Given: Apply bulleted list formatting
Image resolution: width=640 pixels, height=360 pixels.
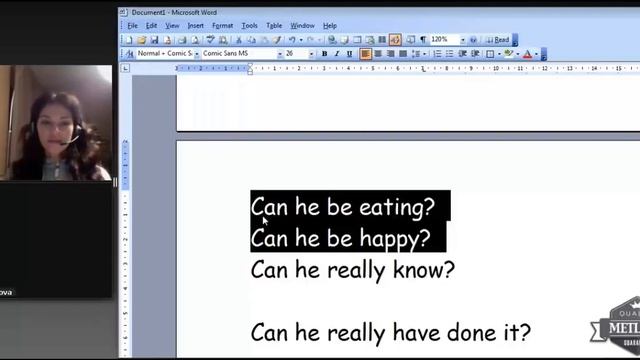Looking at the screenshot, I should (449, 54).
